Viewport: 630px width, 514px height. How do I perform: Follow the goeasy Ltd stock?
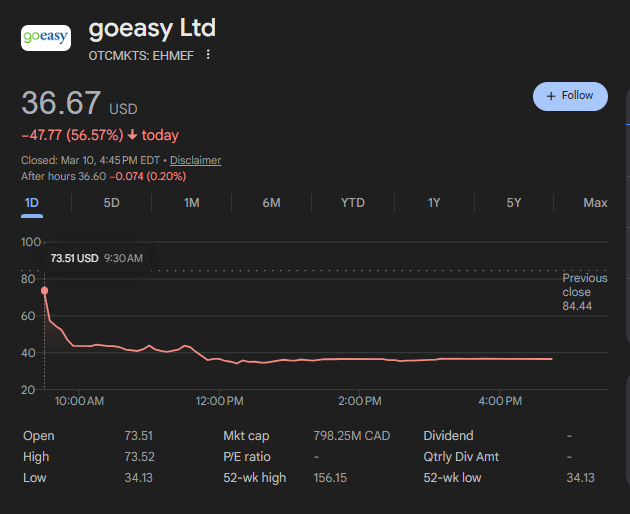[570, 96]
